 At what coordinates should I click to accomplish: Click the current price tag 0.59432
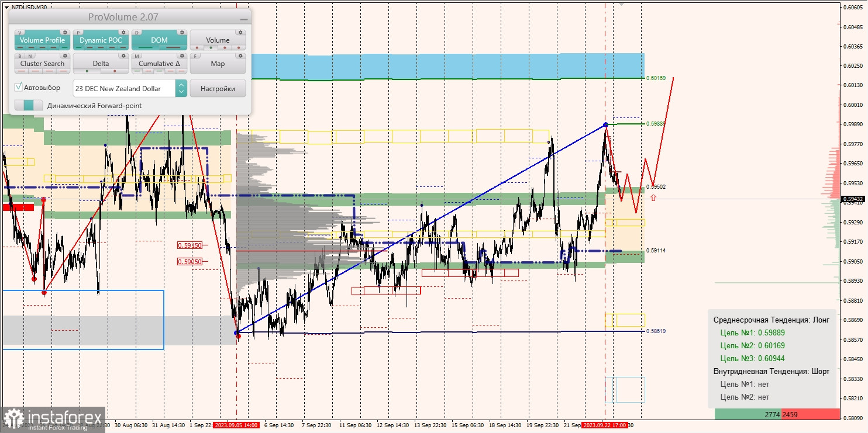853,199
